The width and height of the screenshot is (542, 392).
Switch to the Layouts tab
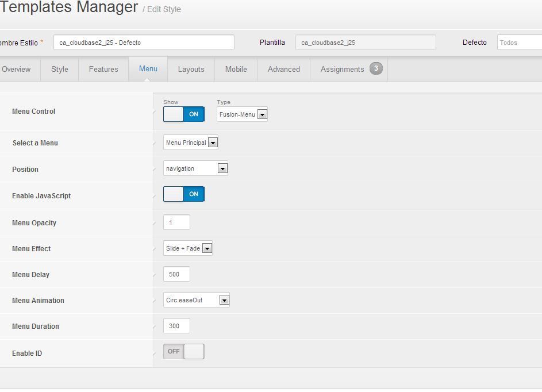coord(191,69)
